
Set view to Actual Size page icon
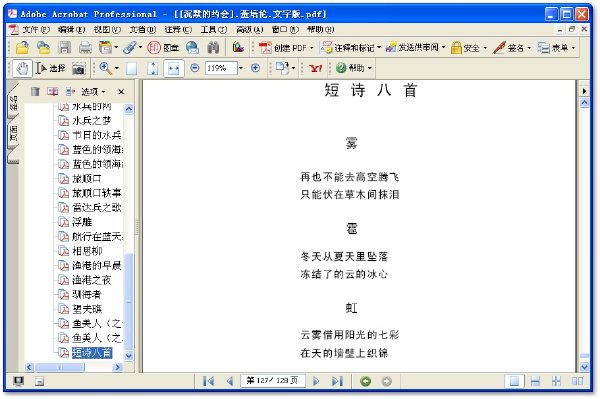click(132, 68)
